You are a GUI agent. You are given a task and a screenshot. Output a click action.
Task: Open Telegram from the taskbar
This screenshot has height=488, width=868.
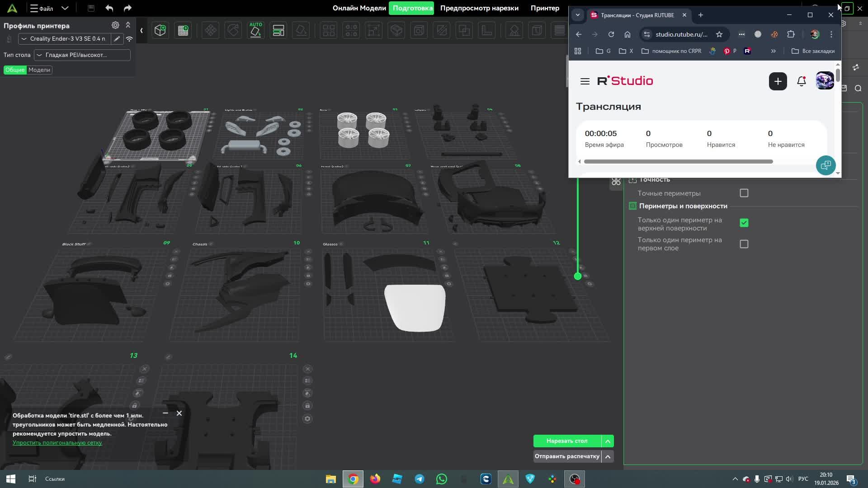[x=420, y=479]
